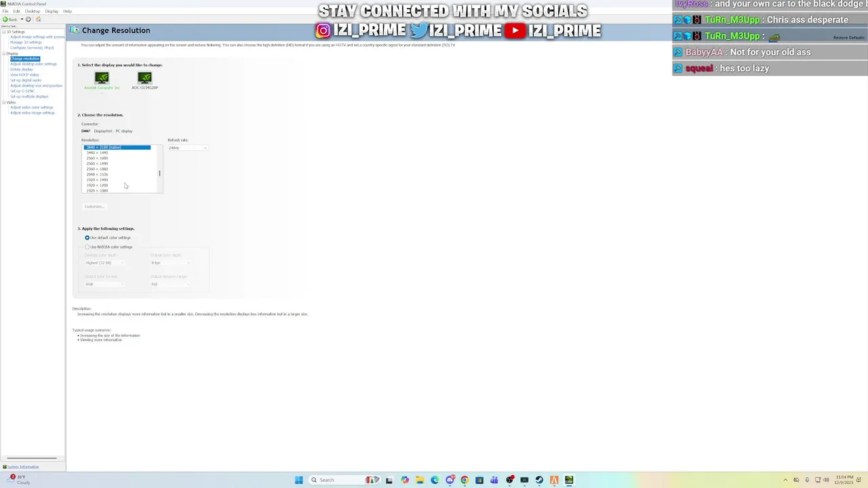Show hidden system tray icons
Viewport: 868px width, 488px height.
[785, 480]
